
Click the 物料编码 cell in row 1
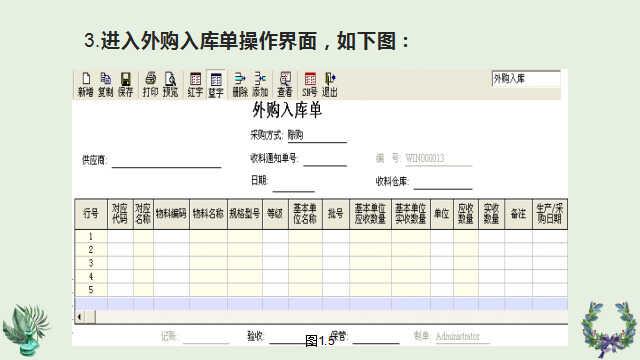coord(171,236)
